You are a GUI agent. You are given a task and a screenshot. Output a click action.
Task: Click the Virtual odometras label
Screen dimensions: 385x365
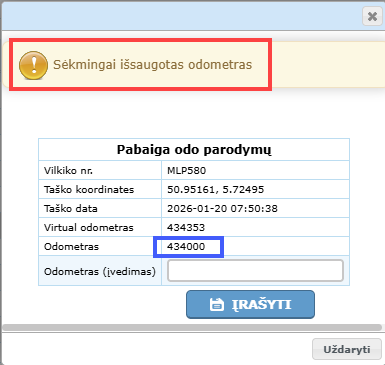coord(89,228)
